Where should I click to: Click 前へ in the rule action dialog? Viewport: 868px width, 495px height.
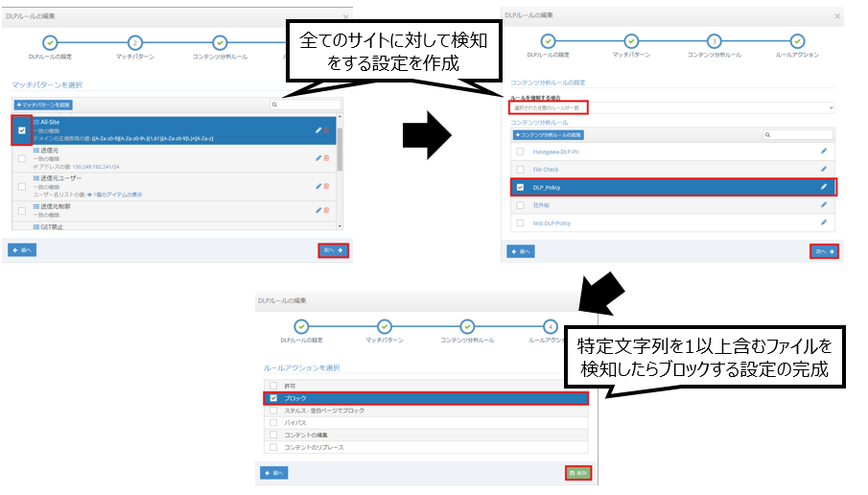pos(274,473)
